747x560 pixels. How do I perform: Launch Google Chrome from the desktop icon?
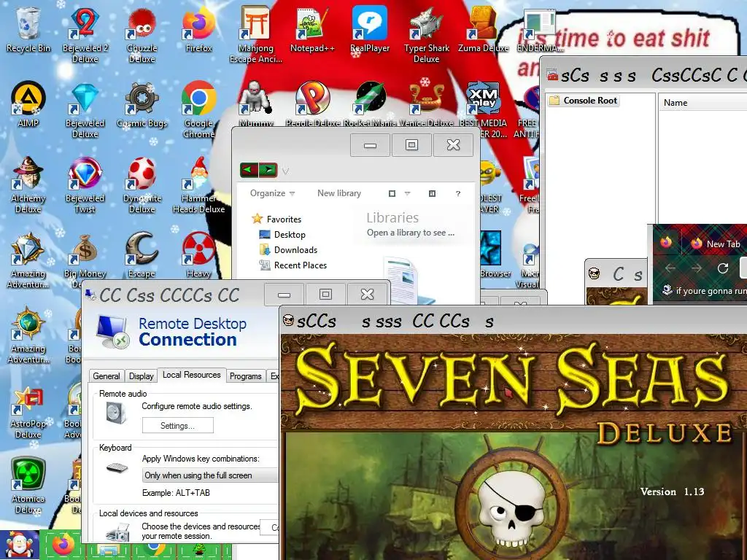[198, 109]
